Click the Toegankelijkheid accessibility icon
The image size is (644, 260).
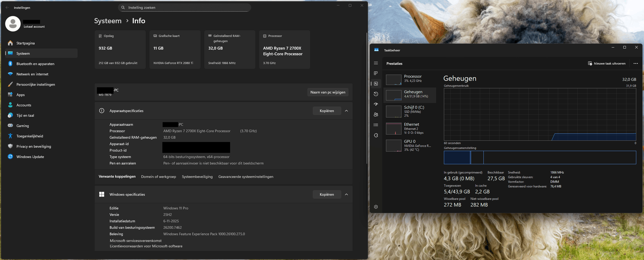[10, 136]
